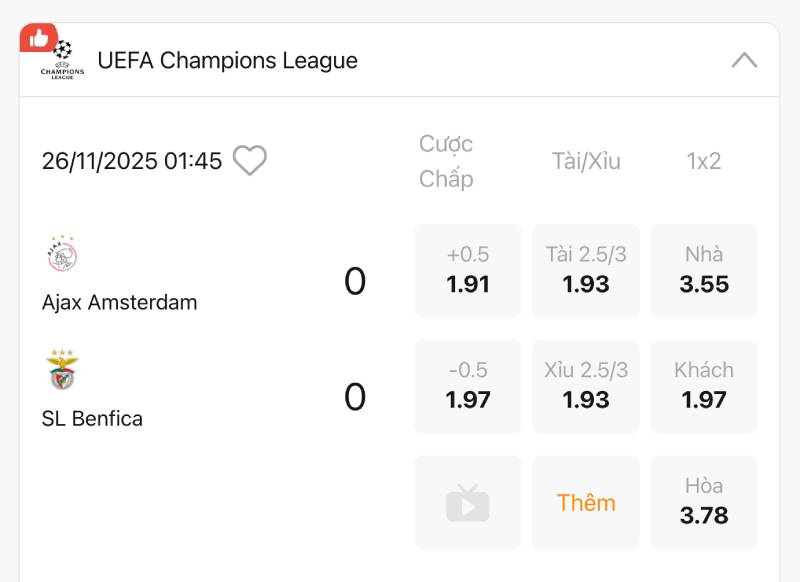Collapse the UEFA Champions League section
This screenshot has width=800, height=582.
pos(744,60)
